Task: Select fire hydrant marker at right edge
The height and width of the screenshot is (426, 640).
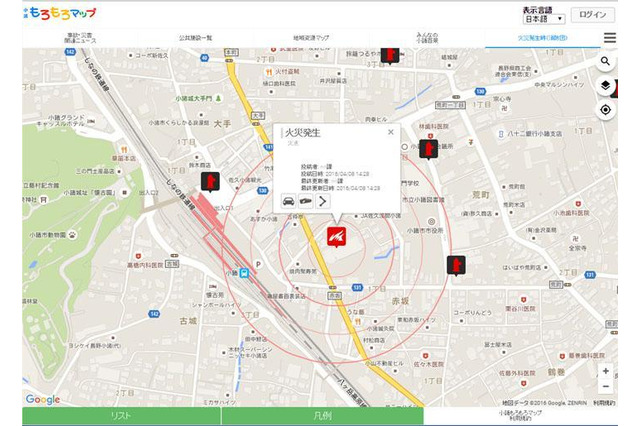Action: click(457, 266)
